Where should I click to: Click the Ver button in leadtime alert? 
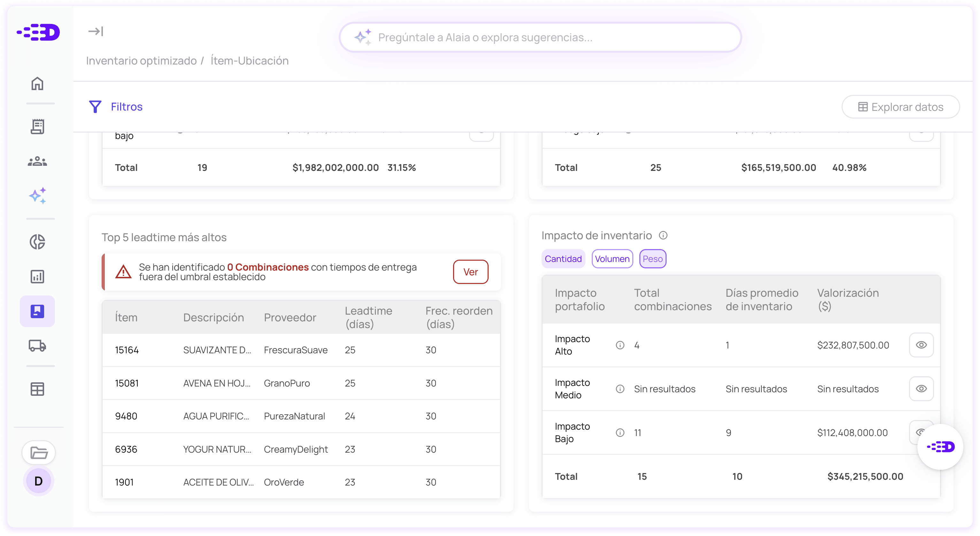pos(471,272)
